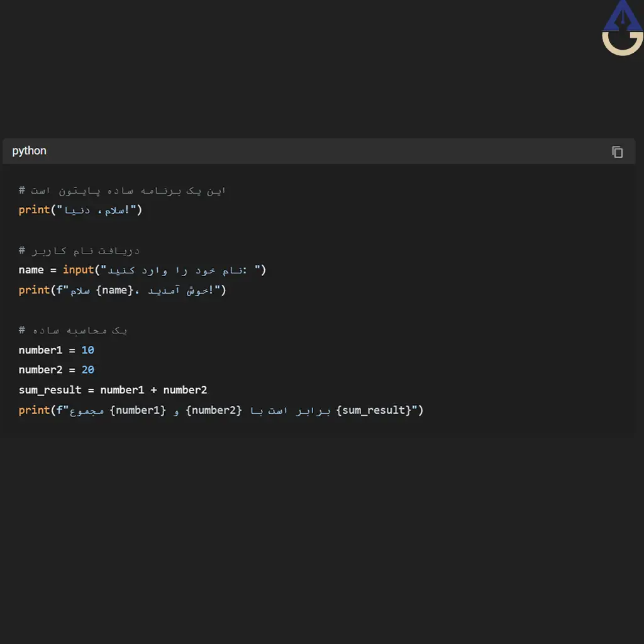Click the 'number1 = 10' code line
The height and width of the screenshot is (644, 644).
click(56, 350)
